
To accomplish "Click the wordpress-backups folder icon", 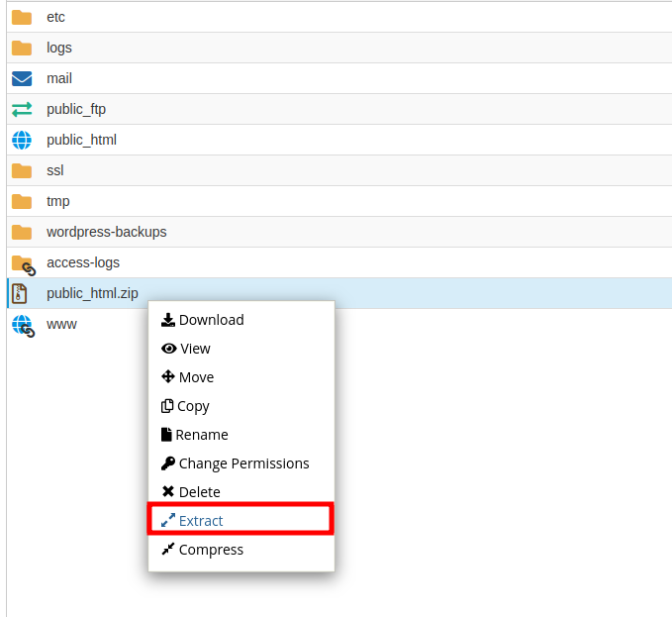I will 22,233.
